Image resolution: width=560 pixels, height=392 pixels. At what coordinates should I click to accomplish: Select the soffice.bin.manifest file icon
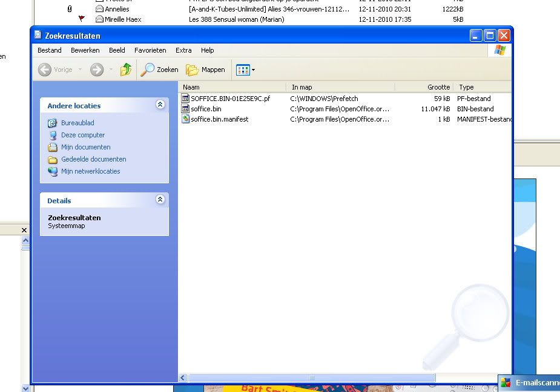pos(185,119)
